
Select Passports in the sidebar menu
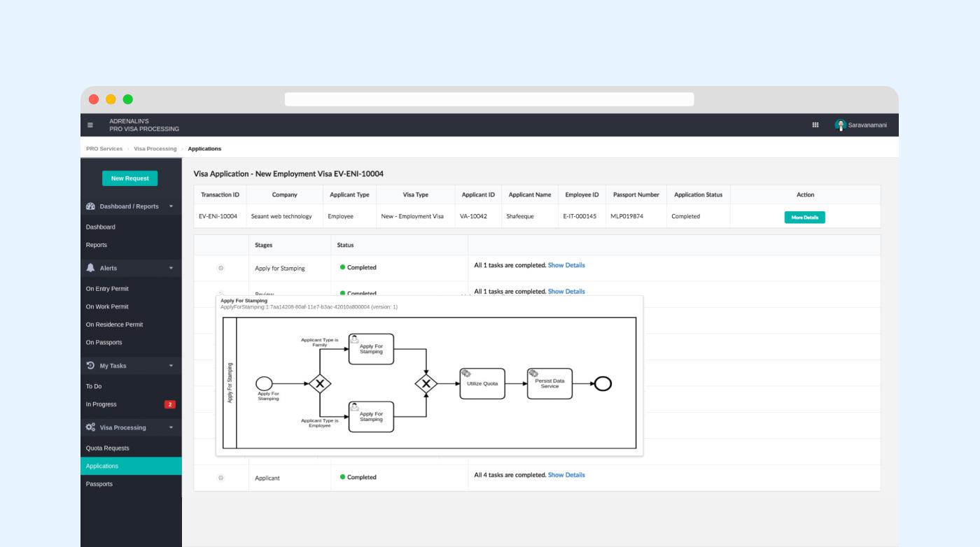click(x=99, y=484)
